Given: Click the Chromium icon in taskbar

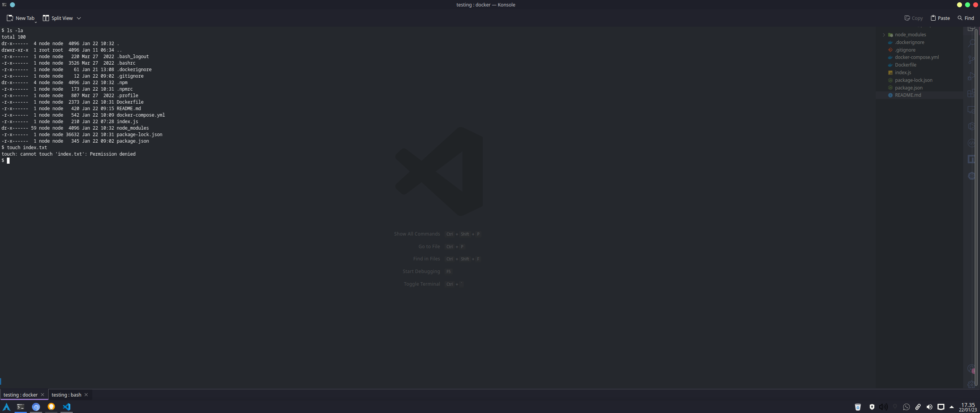Looking at the screenshot, I should click(x=36, y=406).
